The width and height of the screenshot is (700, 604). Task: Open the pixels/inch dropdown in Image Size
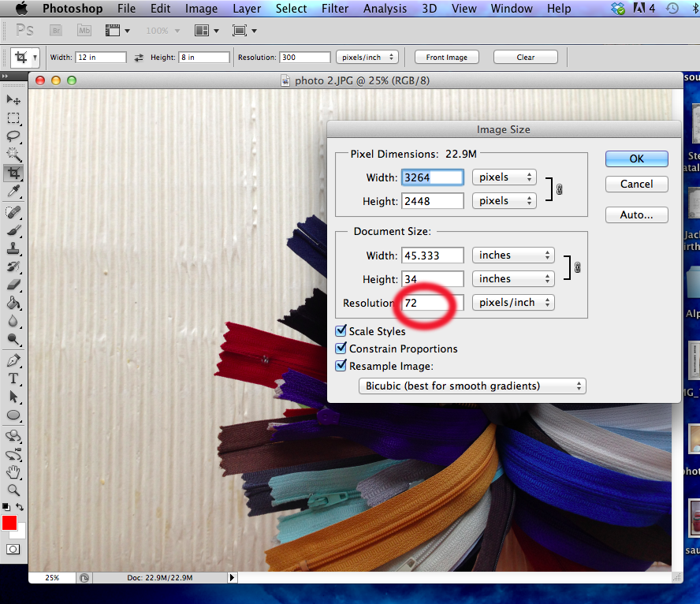[513, 302]
